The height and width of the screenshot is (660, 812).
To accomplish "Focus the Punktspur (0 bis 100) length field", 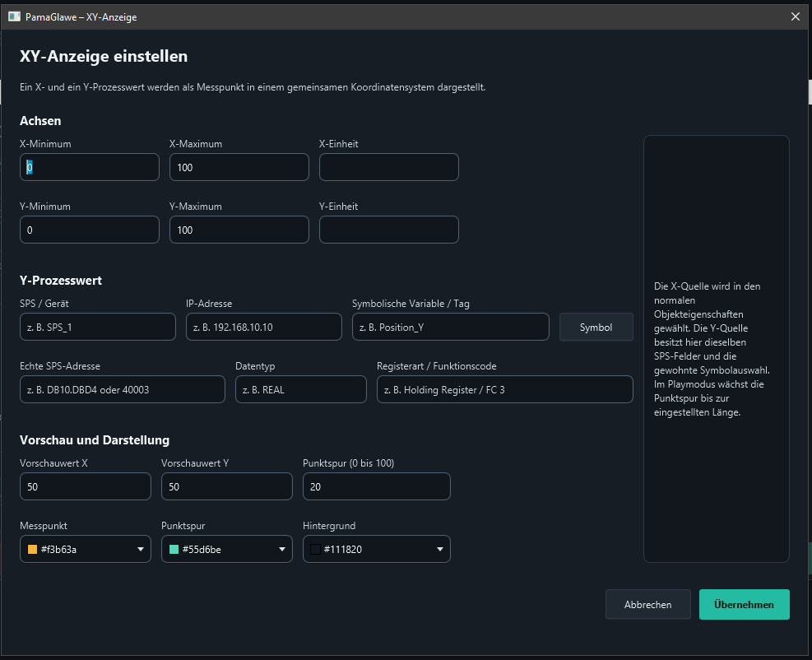I will coord(377,486).
